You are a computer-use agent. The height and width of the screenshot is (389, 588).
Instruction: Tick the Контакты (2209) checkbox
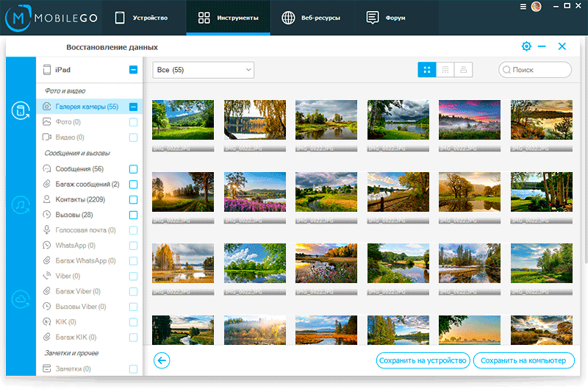133,200
